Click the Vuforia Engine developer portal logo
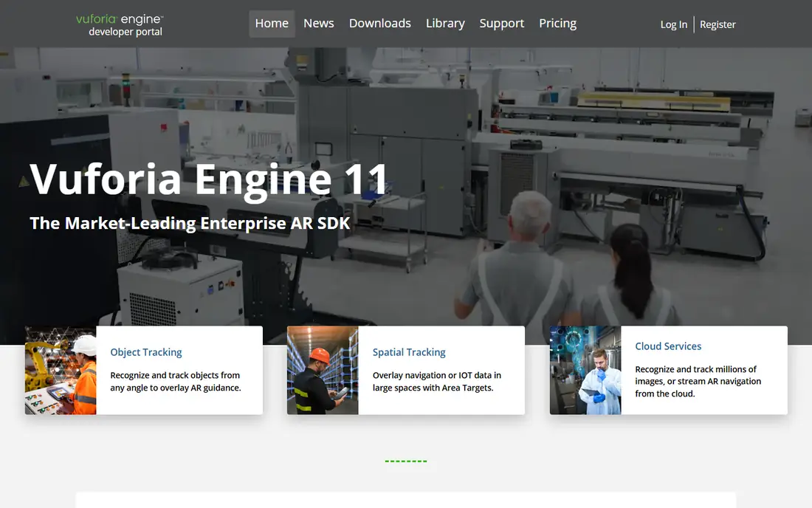The image size is (812, 508). click(120, 25)
